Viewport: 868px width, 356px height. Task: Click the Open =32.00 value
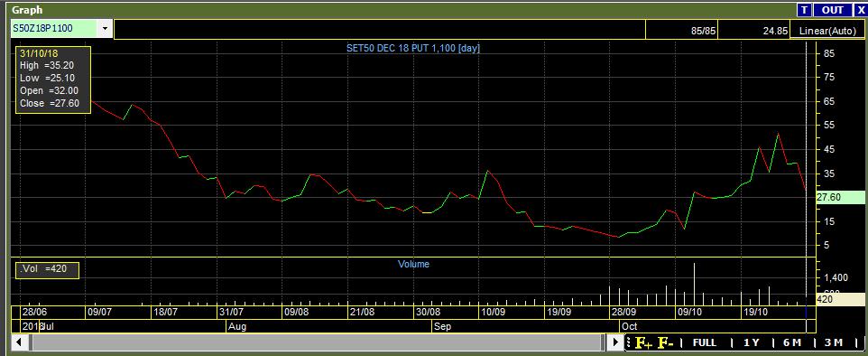coord(50,91)
